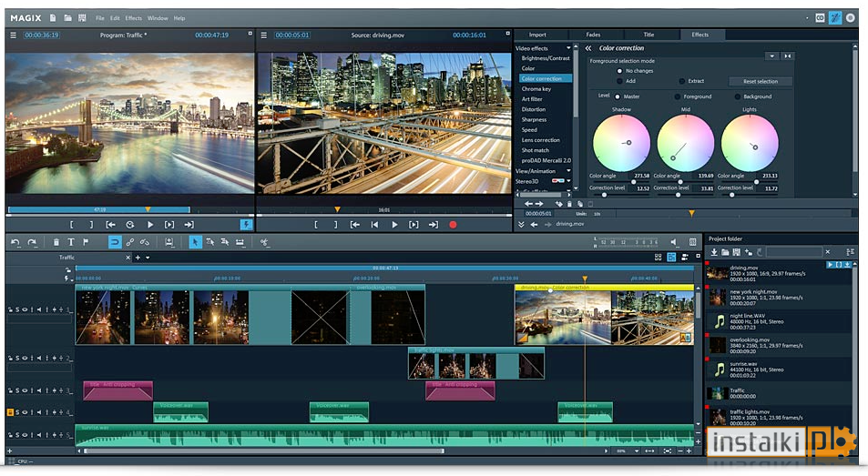
Task: Toggle the magnet object snapping icon
Action: [x=115, y=242]
